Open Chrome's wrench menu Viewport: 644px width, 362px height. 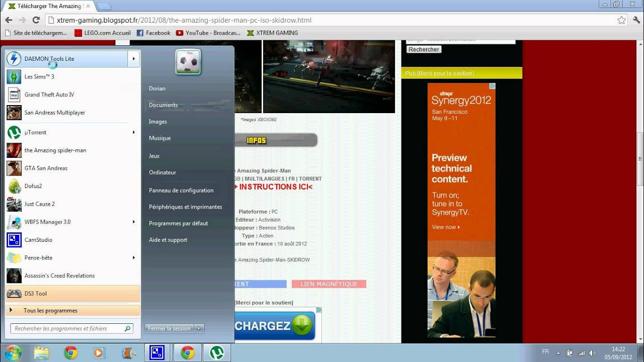point(635,20)
